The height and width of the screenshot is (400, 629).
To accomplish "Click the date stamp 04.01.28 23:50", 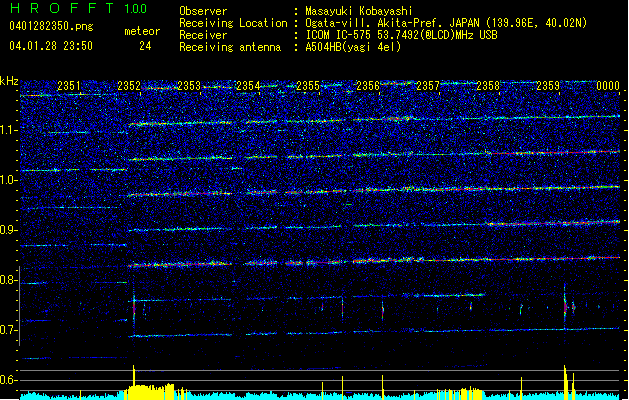I will pyautogui.click(x=51, y=46).
